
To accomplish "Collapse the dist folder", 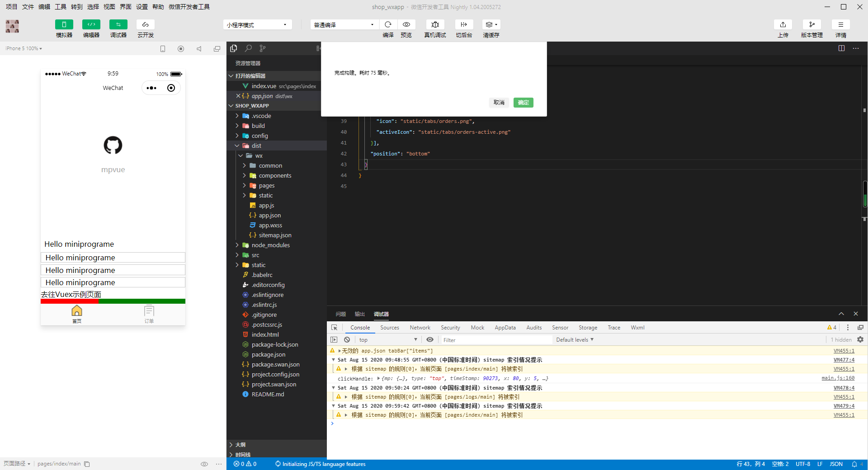I will click(x=277, y=146).
